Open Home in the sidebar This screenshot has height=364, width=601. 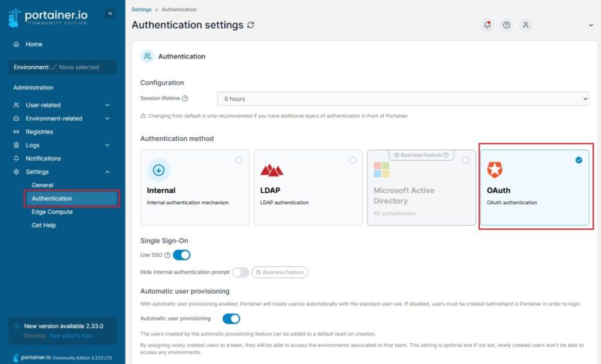34,44
